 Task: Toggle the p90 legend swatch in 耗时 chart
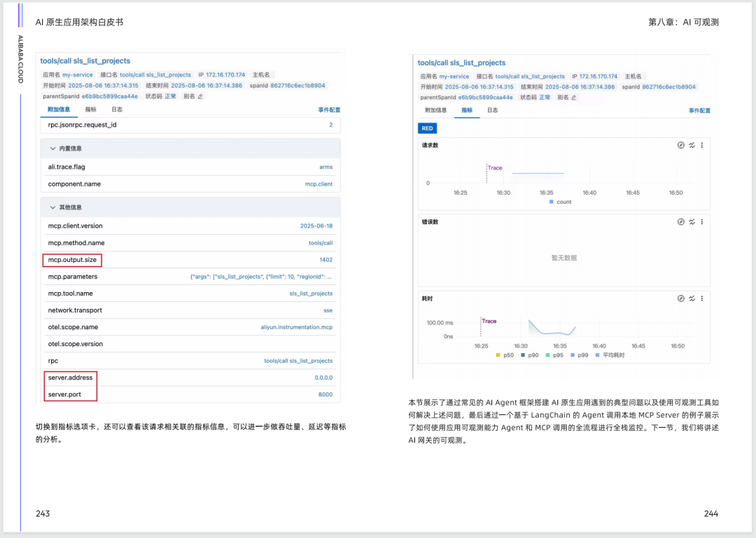pos(523,355)
